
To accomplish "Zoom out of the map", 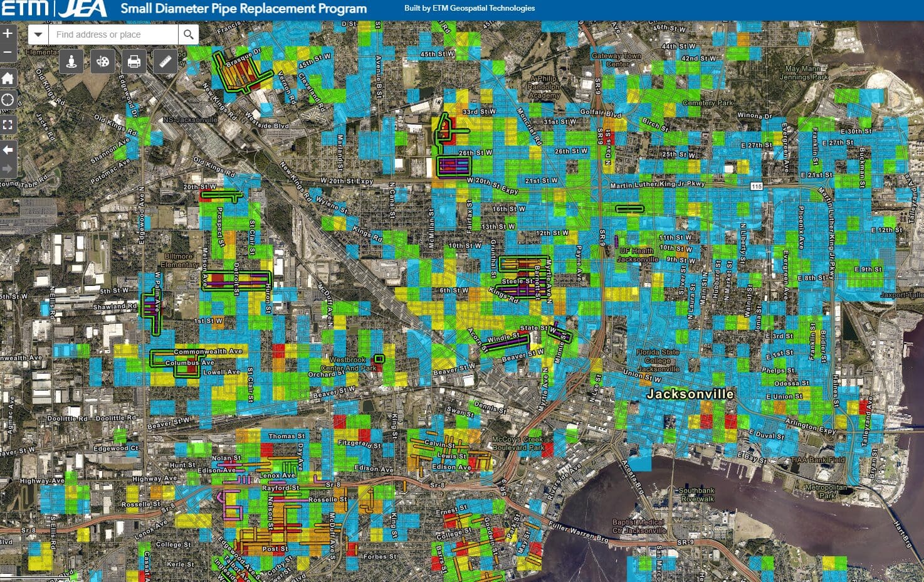I will 8,53.
